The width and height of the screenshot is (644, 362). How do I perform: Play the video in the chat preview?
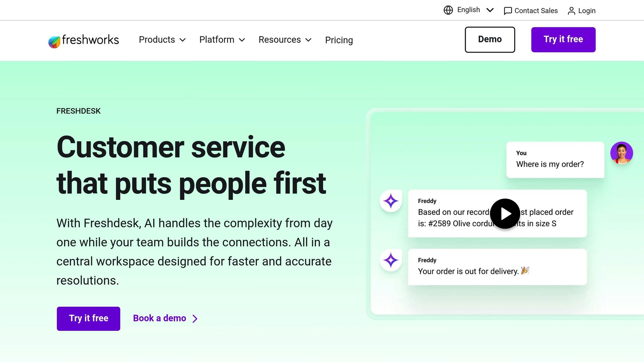point(505,213)
